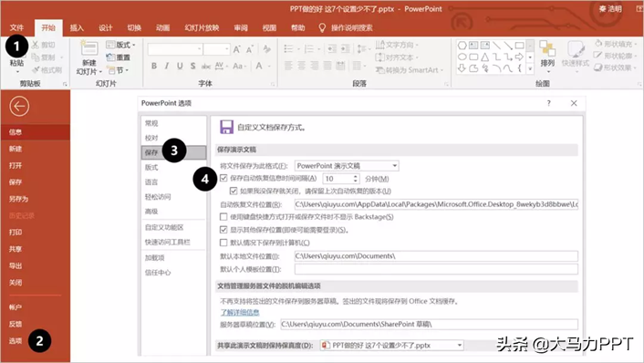Screen dimensions: 644x363
Task: Open the Insert (插入) ribbon tab
Action: pyautogui.click(x=77, y=28)
